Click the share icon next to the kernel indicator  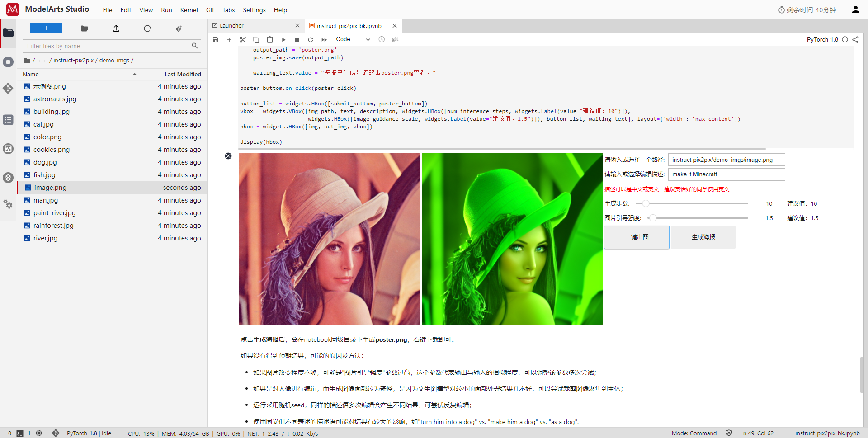pyautogui.click(x=855, y=39)
